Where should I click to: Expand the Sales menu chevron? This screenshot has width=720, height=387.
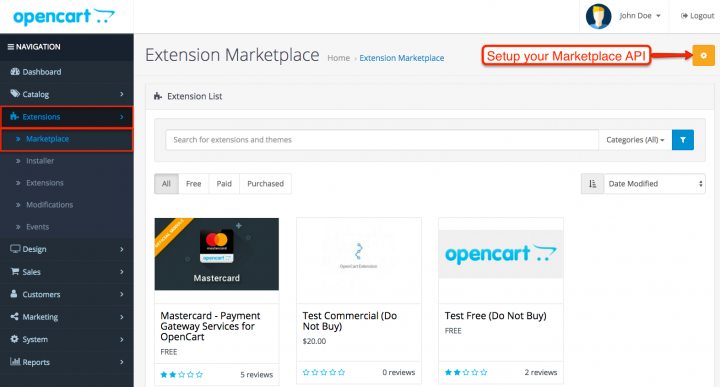coord(122,272)
